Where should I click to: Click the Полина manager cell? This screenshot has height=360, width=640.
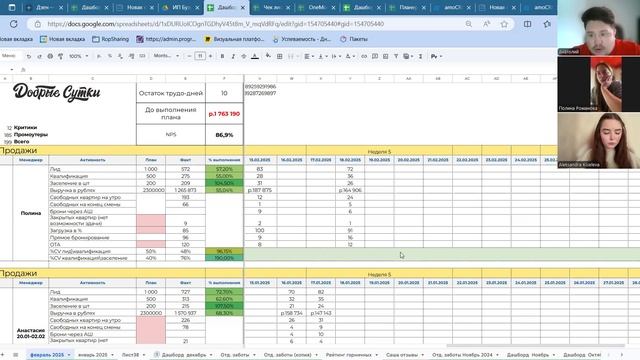[31, 213]
